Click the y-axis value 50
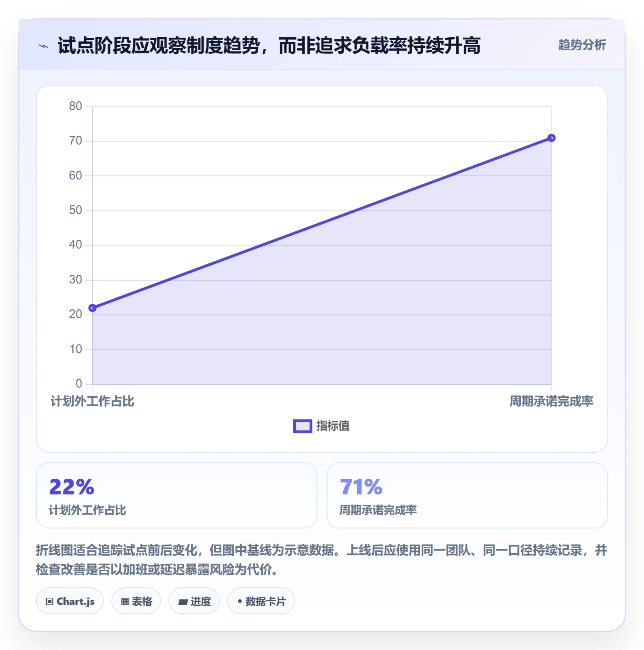 (x=75, y=210)
